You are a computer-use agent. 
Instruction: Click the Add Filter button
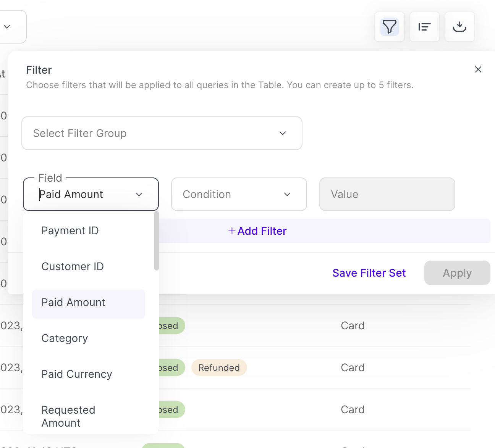tap(258, 231)
